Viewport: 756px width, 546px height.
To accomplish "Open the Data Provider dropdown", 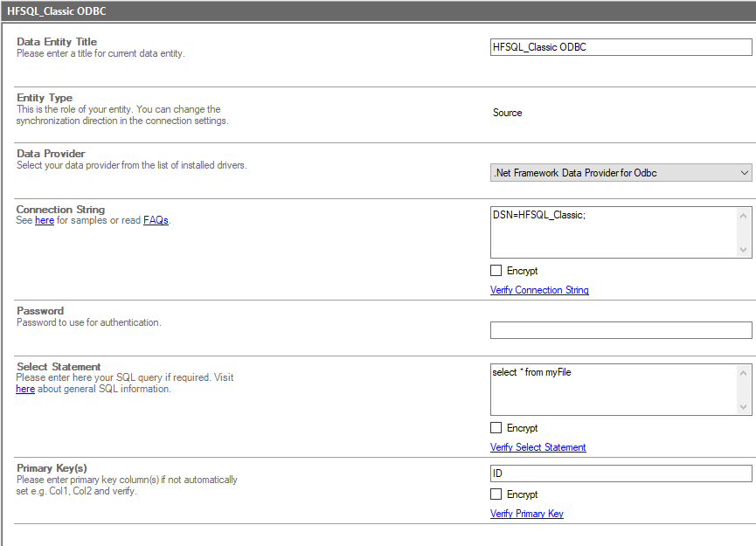I will click(x=621, y=173).
